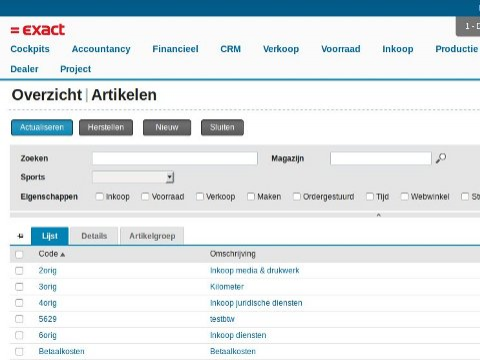Select the 6orig row checkbox
The height and width of the screenshot is (360, 480).
(x=19, y=335)
